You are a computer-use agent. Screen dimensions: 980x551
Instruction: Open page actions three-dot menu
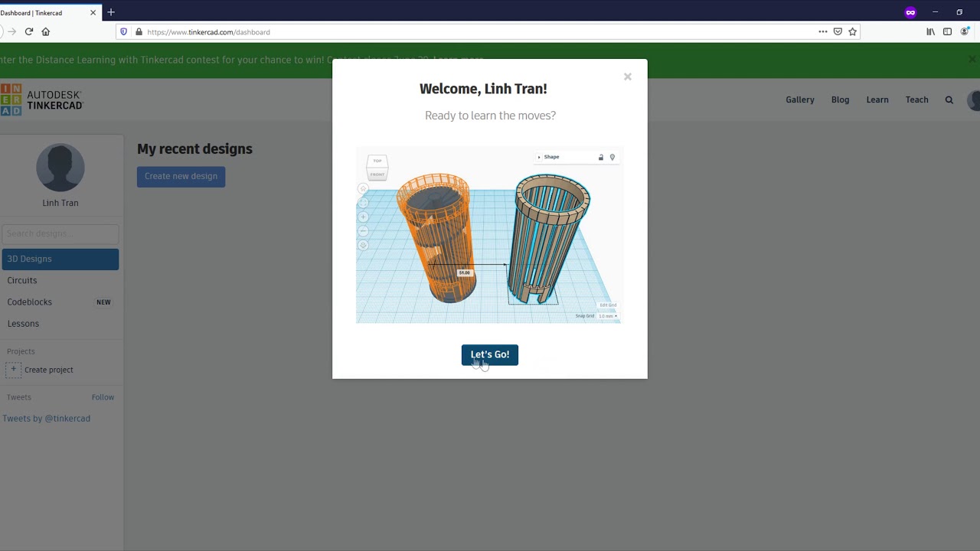pos(823,32)
